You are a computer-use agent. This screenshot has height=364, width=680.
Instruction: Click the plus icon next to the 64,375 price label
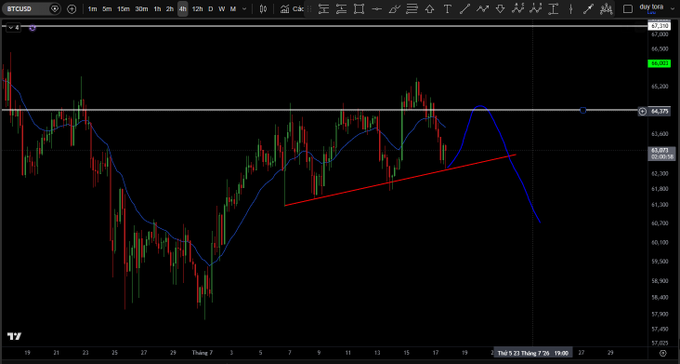pos(643,111)
